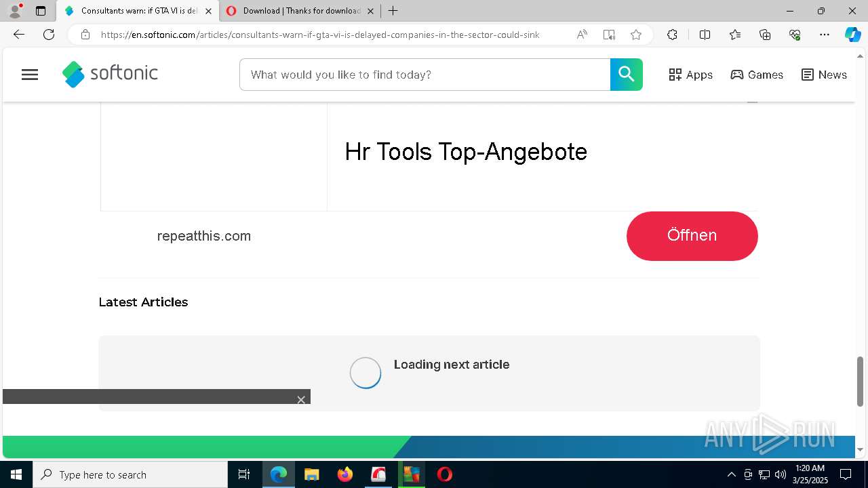The height and width of the screenshot is (488, 868).
Task: Focus the 'What would you like to find today?' search box
Action: [425, 75]
